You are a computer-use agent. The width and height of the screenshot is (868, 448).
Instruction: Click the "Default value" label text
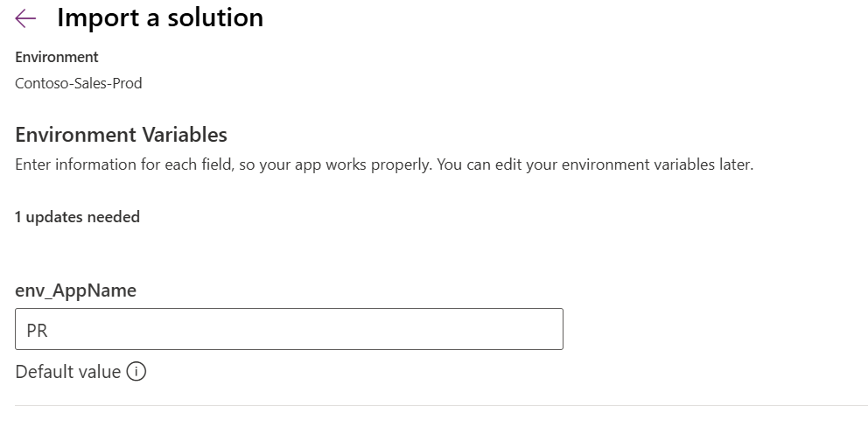[x=67, y=372]
